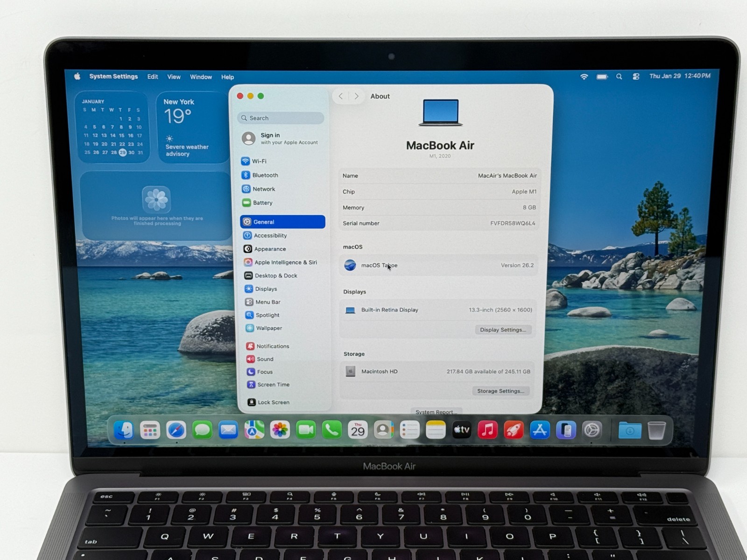Select Network in the settings sidebar

(x=282, y=189)
